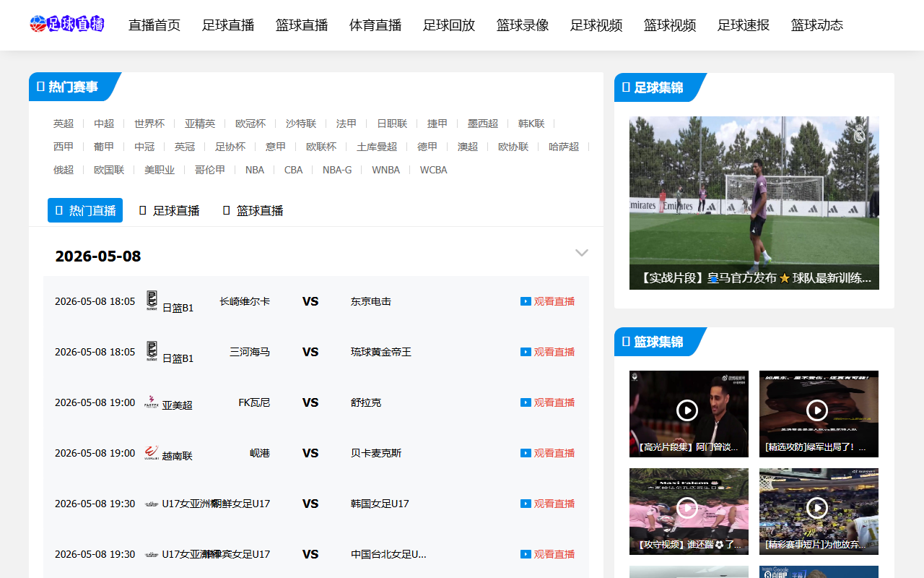The image size is (924, 578).
Task: Click the 英超 league link
Action: coord(64,124)
